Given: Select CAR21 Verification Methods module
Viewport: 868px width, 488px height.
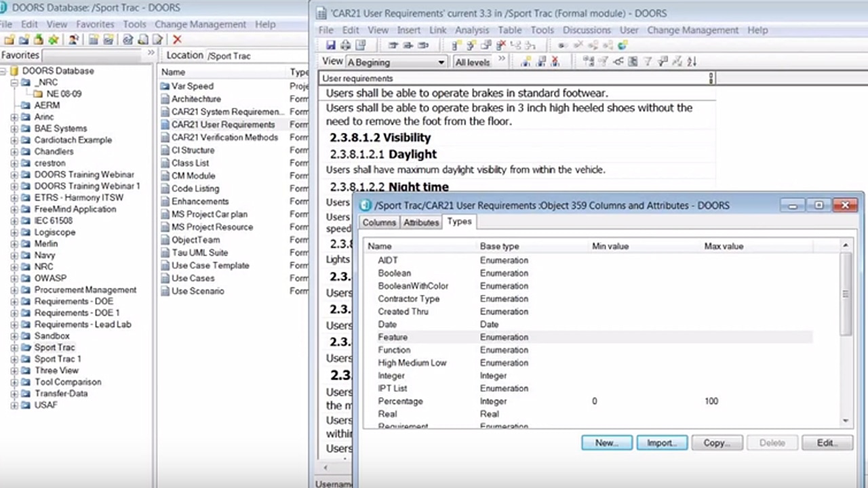Looking at the screenshot, I should (x=224, y=138).
